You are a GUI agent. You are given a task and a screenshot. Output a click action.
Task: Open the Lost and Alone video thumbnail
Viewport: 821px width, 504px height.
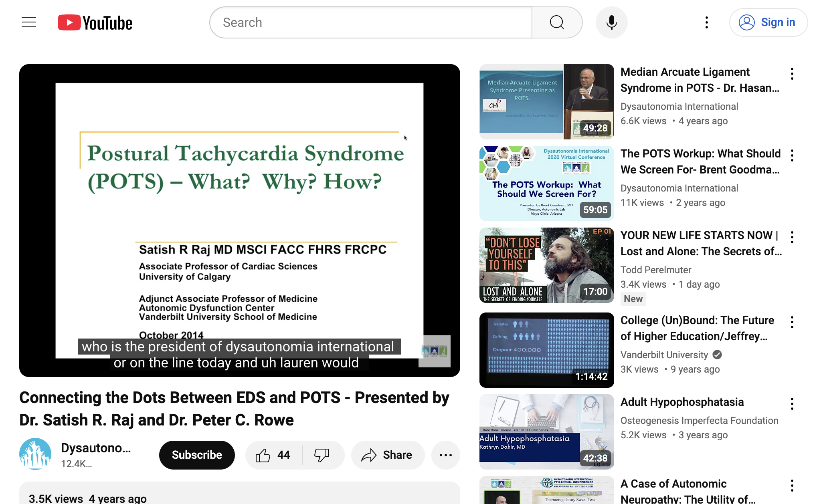[x=547, y=265]
